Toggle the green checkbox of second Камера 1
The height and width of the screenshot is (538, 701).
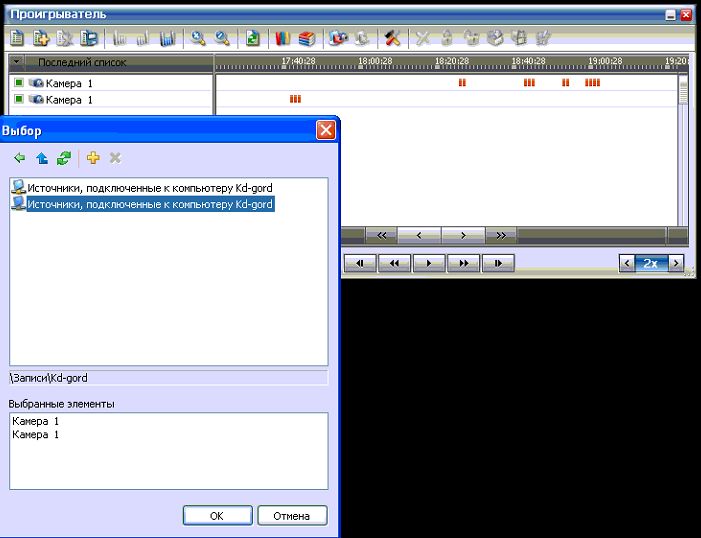pyautogui.click(x=19, y=100)
